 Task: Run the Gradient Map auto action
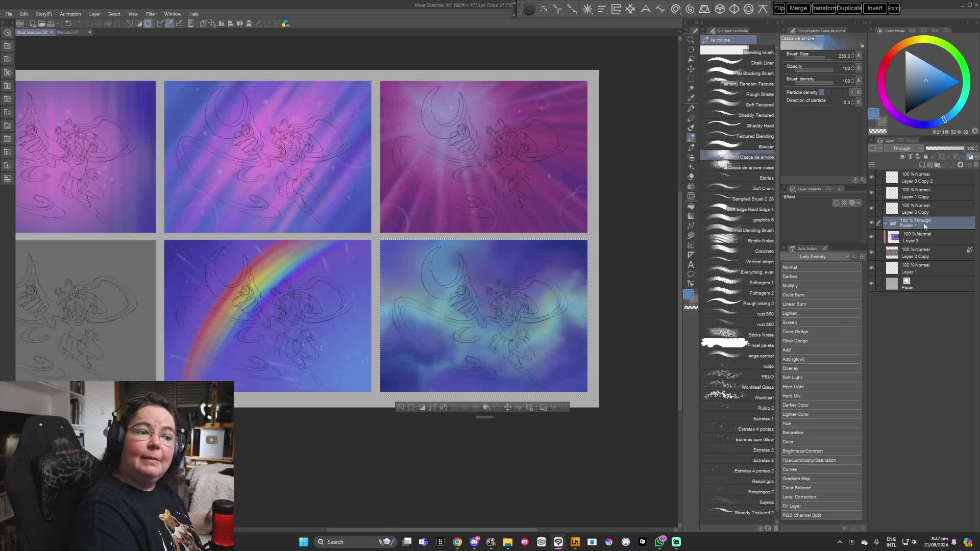pos(821,479)
